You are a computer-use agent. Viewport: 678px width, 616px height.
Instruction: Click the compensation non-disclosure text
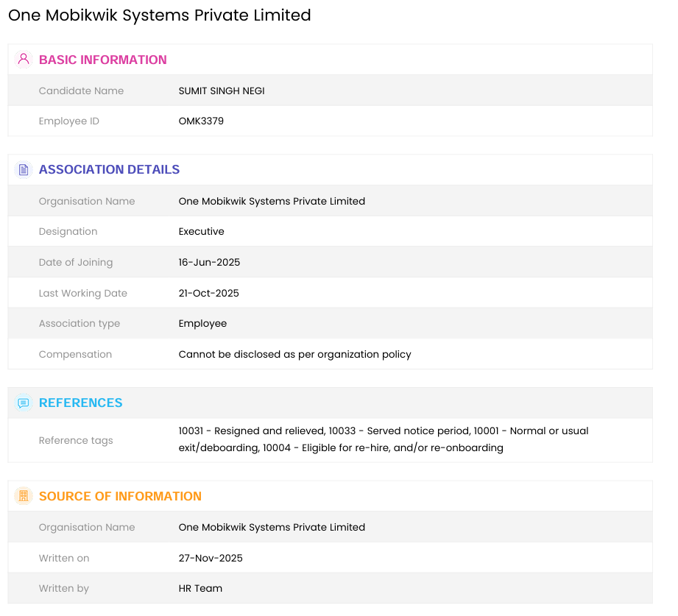pos(294,354)
